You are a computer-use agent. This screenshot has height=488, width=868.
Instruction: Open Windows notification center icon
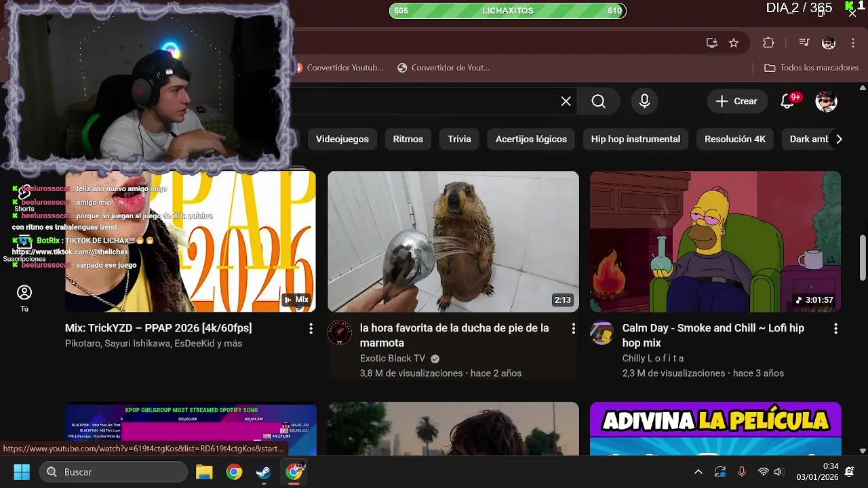[x=850, y=471]
